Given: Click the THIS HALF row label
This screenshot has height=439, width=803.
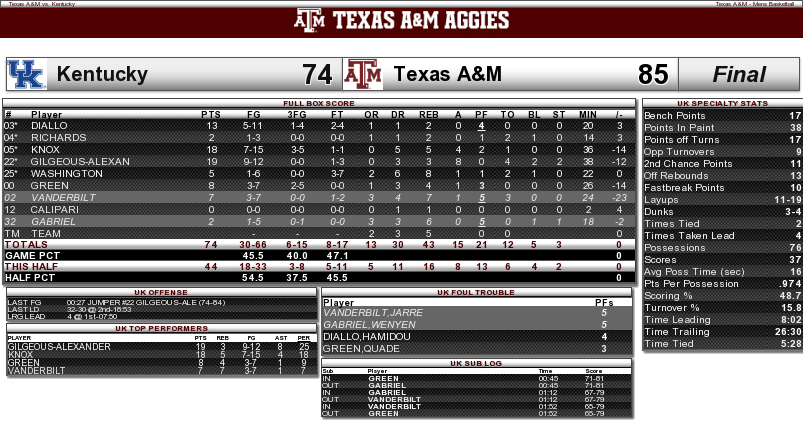Looking at the screenshot, I should click(31, 266).
